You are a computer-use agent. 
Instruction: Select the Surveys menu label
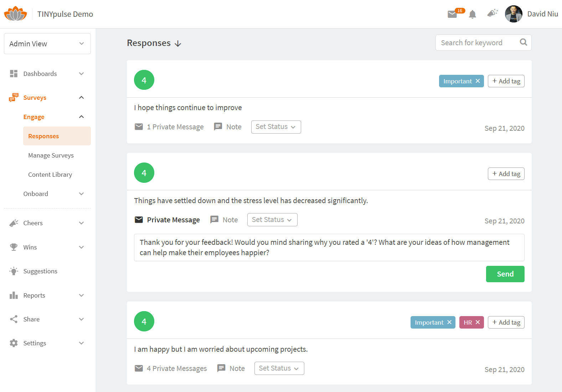(x=35, y=98)
